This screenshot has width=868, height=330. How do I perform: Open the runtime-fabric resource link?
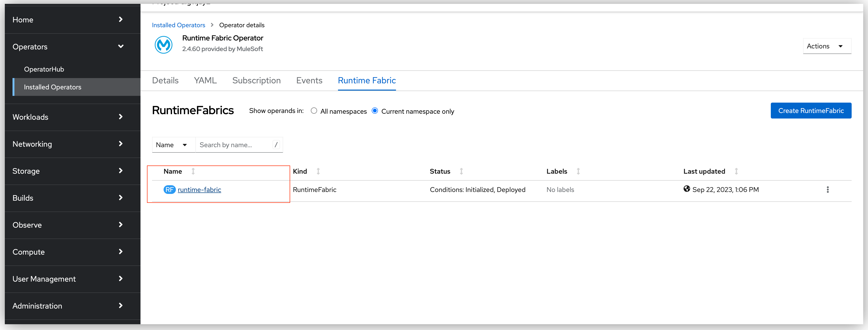[x=199, y=190]
